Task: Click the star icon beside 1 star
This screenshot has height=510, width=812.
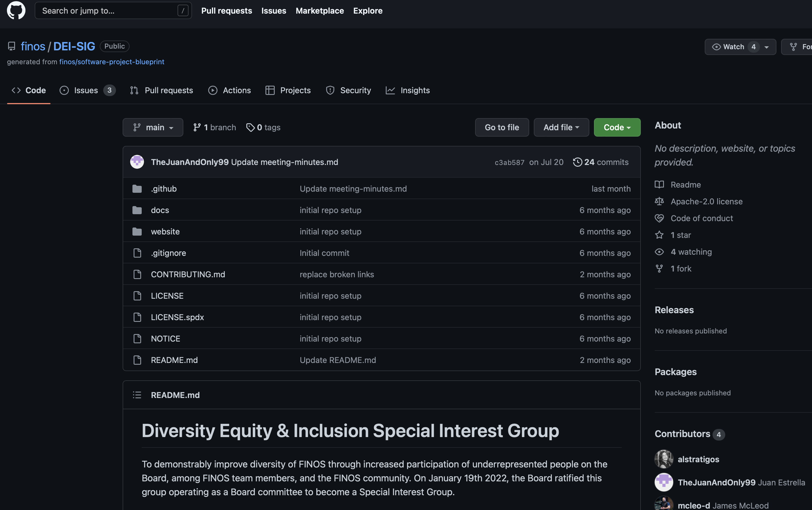Action: pyautogui.click(x=659, y=235)
